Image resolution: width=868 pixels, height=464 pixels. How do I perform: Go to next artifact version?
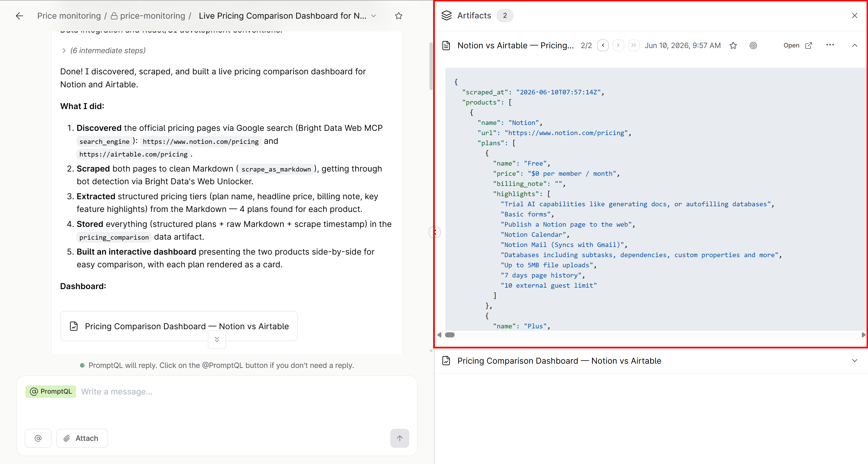[618, 45]
